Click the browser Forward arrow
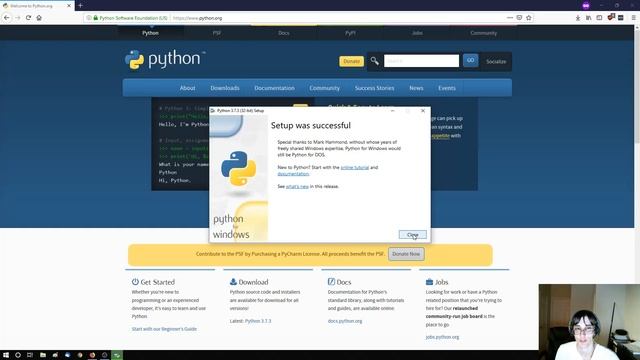 pos(17,18)
